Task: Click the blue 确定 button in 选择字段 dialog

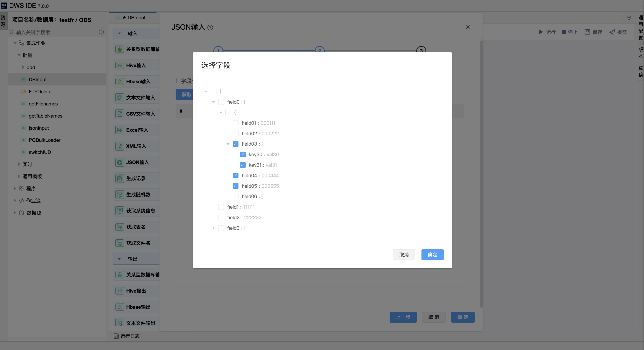Action: (432, 255)
